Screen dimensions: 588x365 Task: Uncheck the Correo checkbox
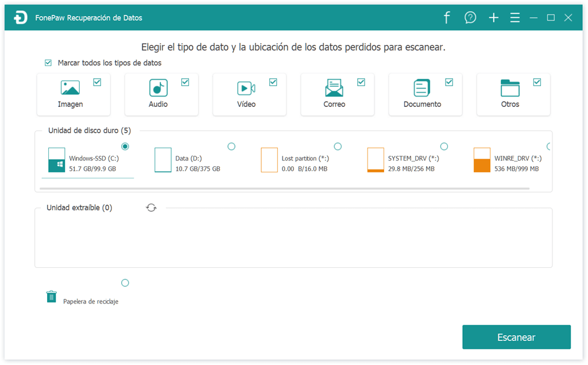pyautogui.click(x=361, y=82)
